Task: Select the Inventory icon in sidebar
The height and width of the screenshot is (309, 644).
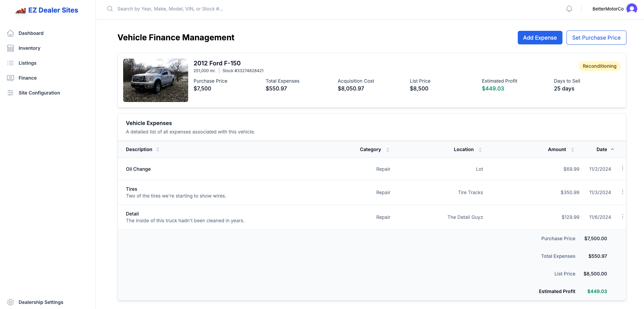Action: (10, 48)
